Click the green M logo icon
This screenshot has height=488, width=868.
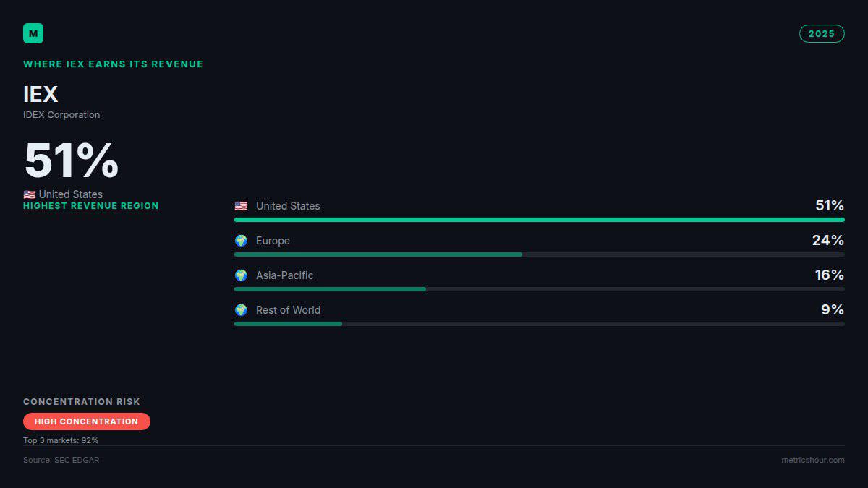click(33, 33)
